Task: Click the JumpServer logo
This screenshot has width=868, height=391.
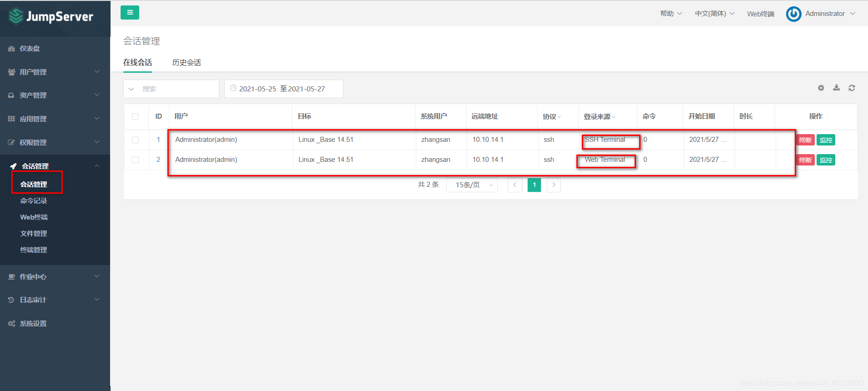Action: pos(51,17)
